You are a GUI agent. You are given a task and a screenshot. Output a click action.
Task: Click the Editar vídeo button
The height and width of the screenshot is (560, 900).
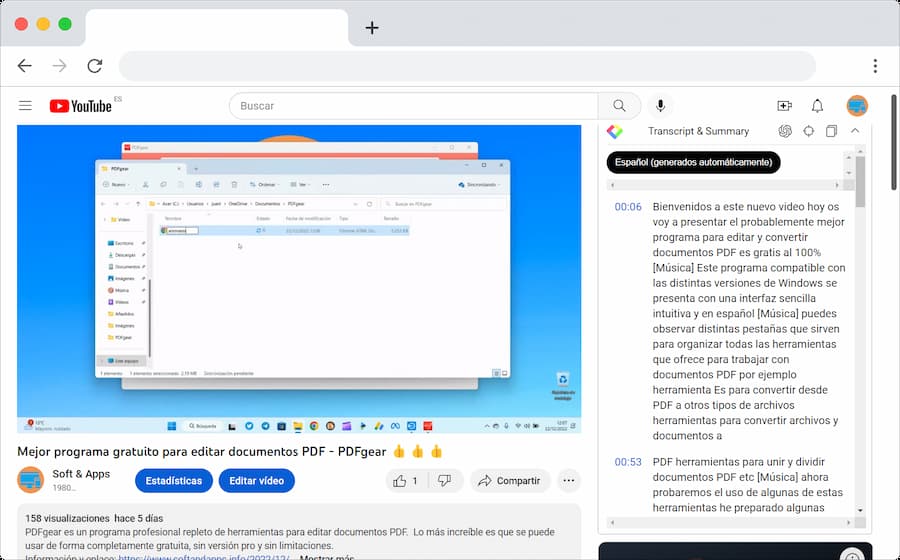(257, 481)
